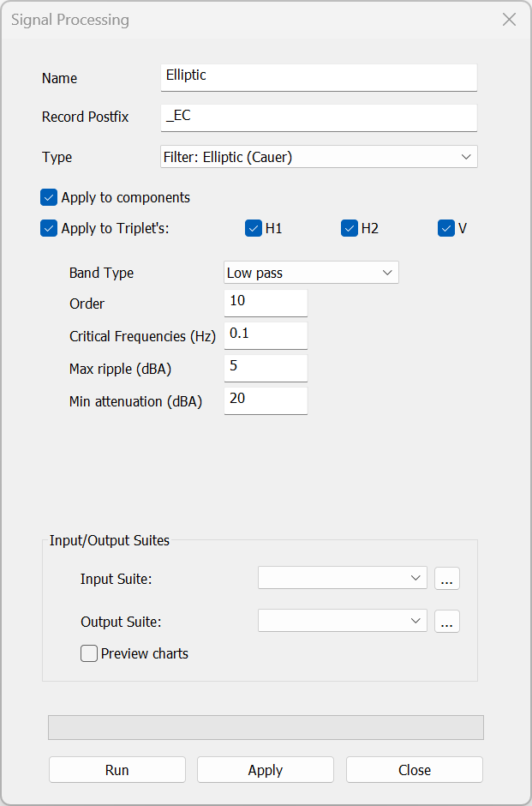Expand the Band Type dropdown
The width and height of the screenshot is (532, 806).
(x=311, y=274)
